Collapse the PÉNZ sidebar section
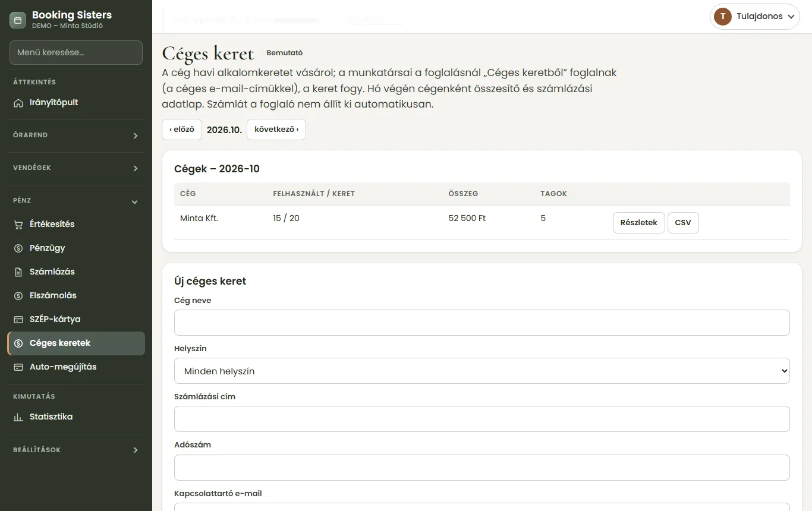 click(76, 201)
